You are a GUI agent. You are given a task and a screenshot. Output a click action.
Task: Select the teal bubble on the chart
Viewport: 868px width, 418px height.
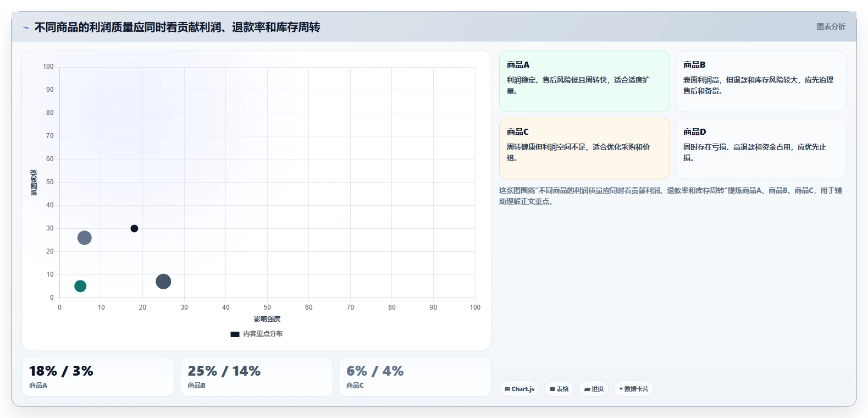pyautogui.click(x=80, y=286)
